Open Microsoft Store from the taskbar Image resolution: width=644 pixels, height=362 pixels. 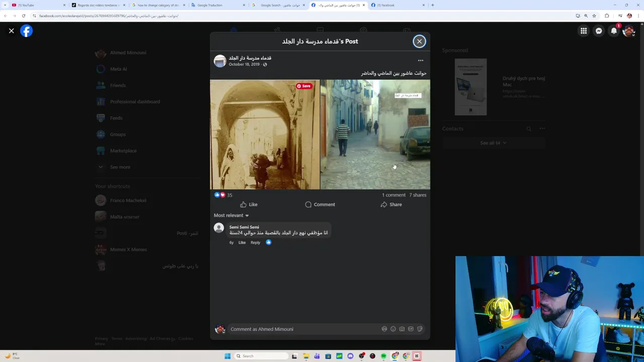tap(328, 356)
